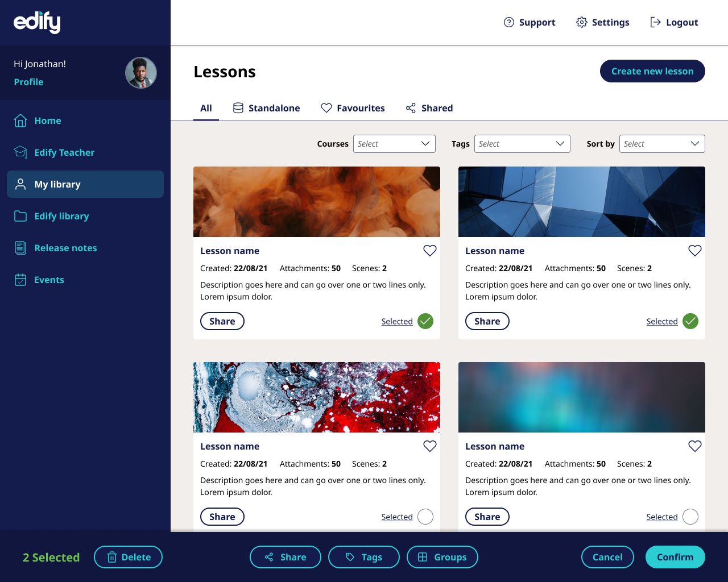This screenshot has width=728, height=582.
Task: Click share icon in bottom Share button
Action: 269,557
